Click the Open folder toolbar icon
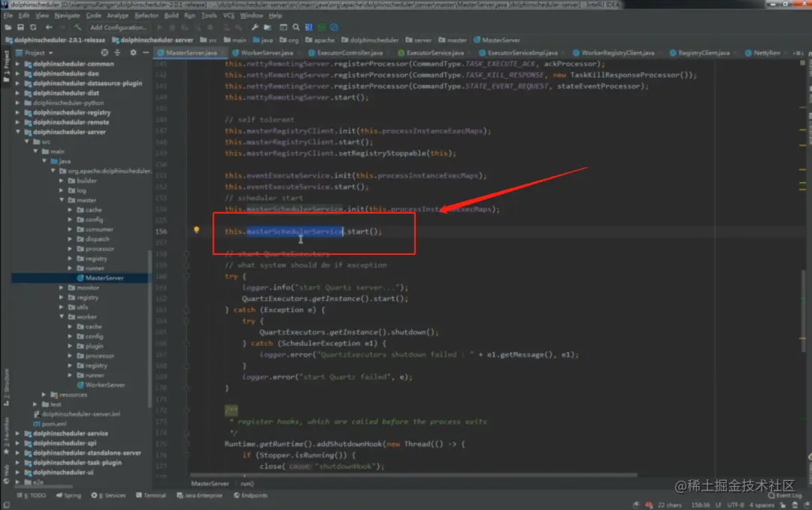Viewport: 812px width, 510px height. 8,27
